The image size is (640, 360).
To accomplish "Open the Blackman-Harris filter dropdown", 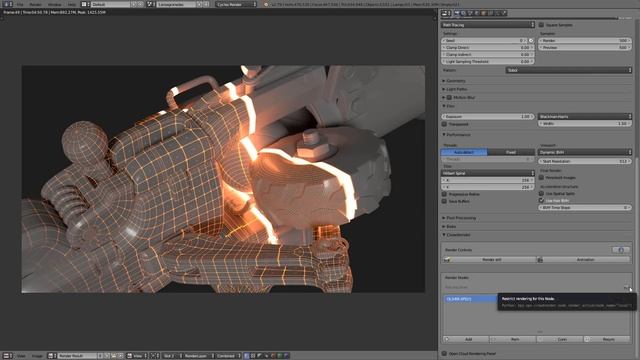I will tap(584, 116).
